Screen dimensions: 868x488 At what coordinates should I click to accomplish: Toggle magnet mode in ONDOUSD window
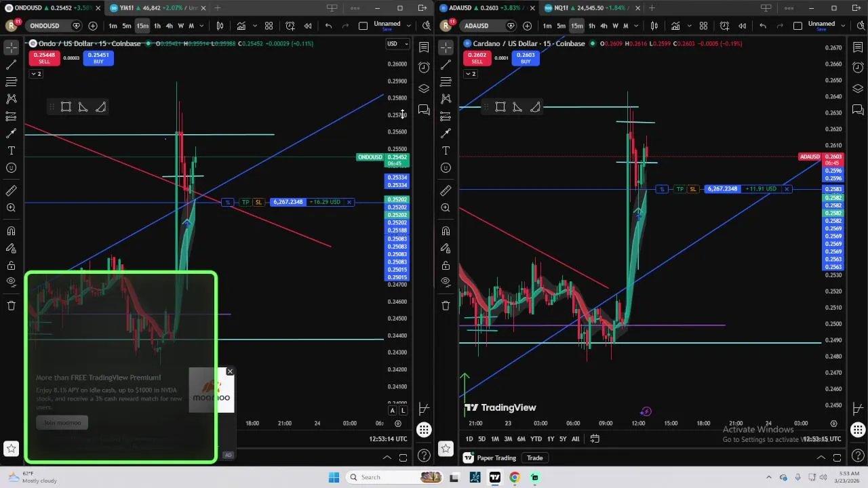11,231
